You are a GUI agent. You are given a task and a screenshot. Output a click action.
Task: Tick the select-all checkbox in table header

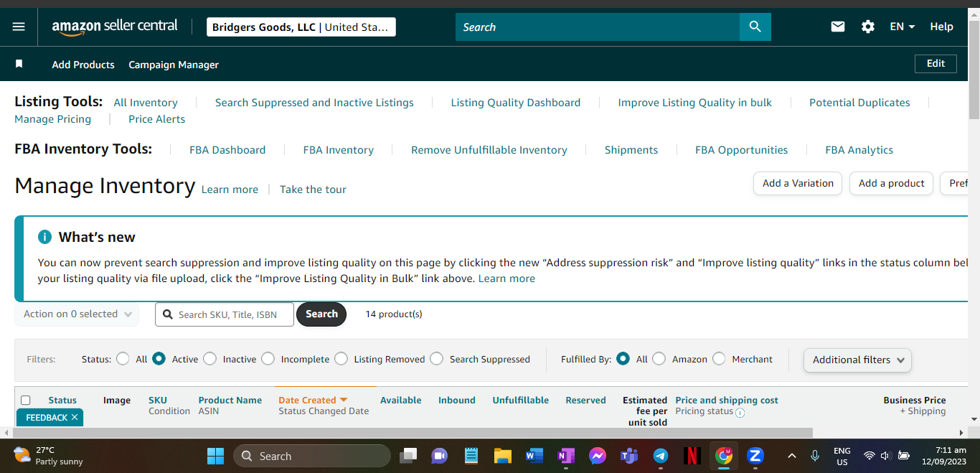26,401
